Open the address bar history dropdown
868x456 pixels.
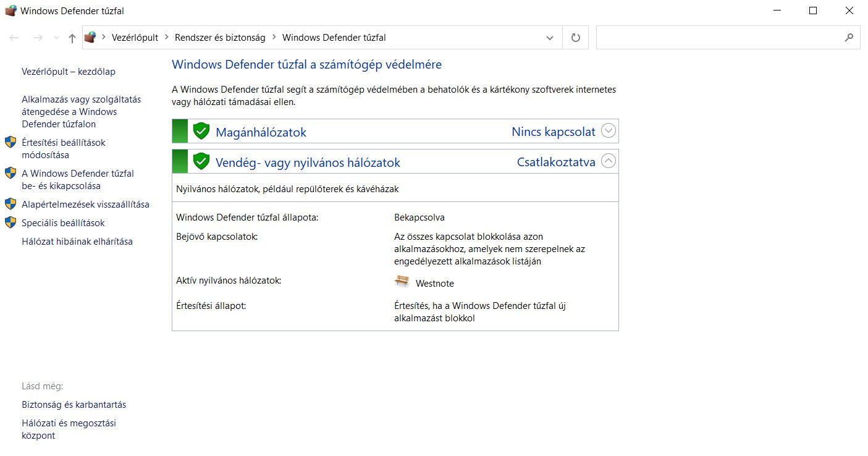coord(549,38)
